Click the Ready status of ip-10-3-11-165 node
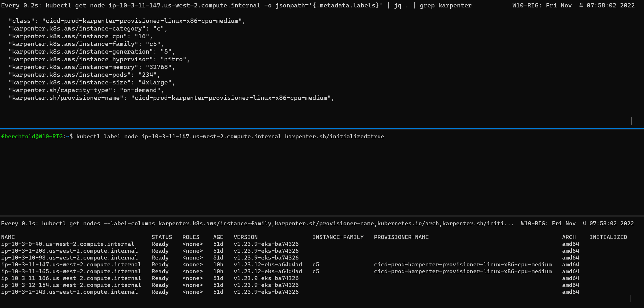 pyautogui.click(x=160, y=271)
